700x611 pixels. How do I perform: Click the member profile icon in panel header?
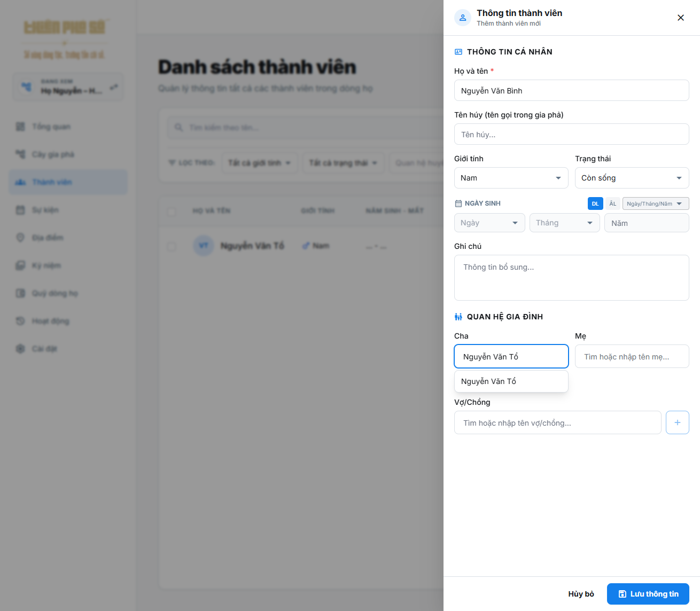[x=463, y=18]
